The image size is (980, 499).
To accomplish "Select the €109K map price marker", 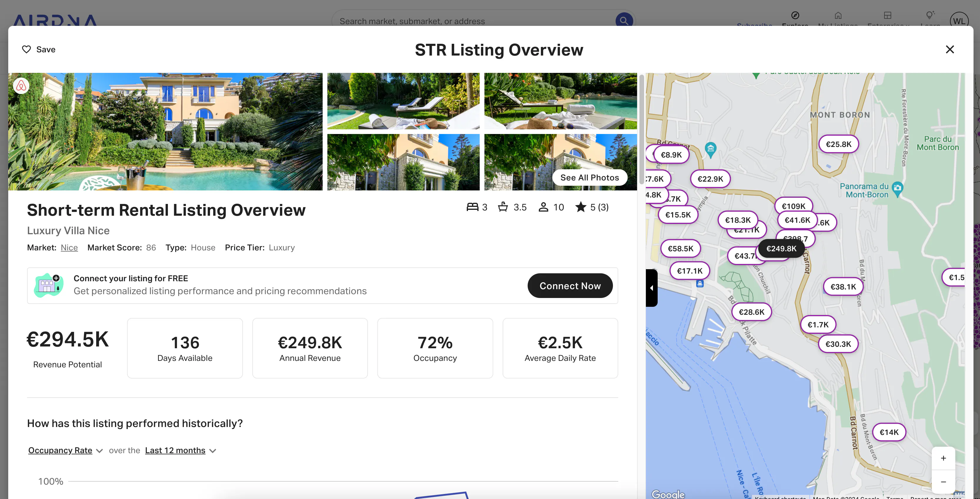I will pyautogui.click(x=793, y=206).
